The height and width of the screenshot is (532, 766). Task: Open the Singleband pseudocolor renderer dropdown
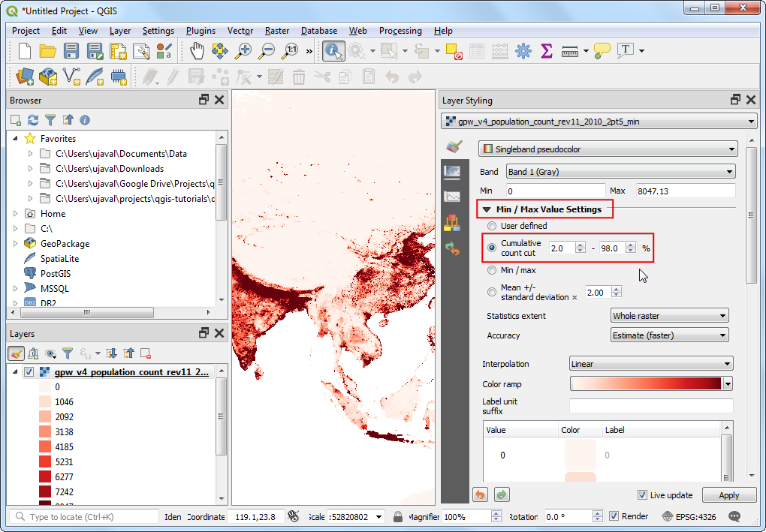608,149
